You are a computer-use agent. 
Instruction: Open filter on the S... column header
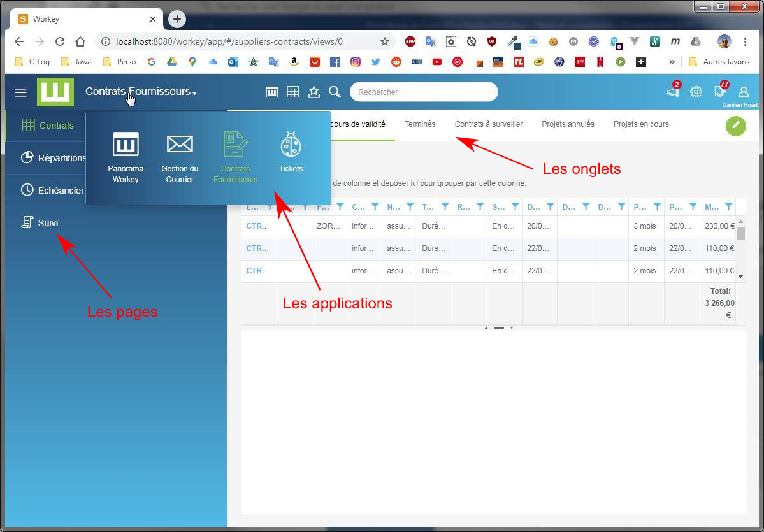click(515, 206)
